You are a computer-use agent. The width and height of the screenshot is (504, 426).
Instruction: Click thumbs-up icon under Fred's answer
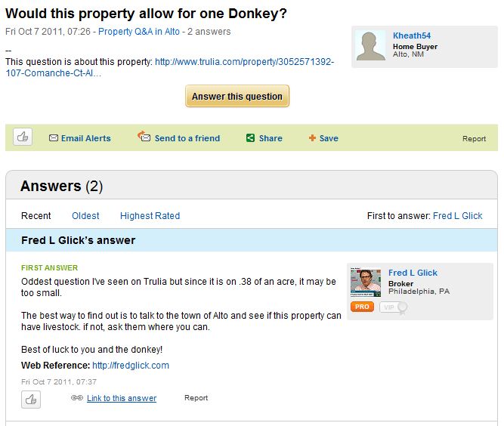pos(31,399)
